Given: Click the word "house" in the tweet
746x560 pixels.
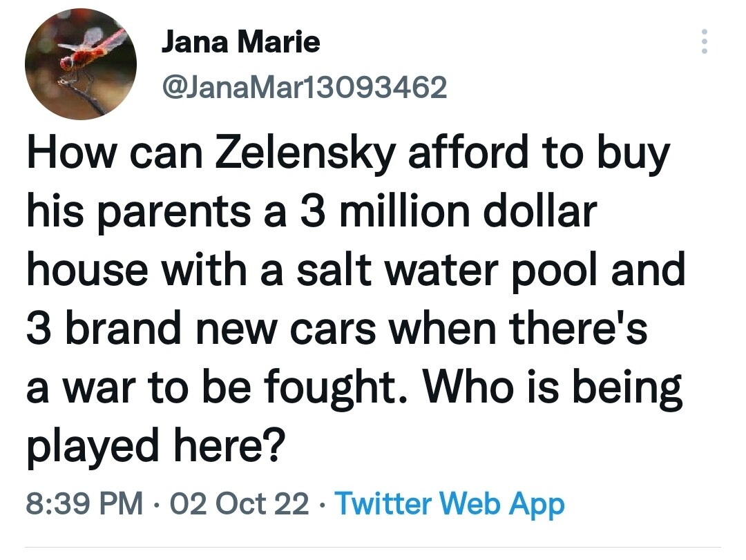Looking at the screenshot, I should pos(86,269).
